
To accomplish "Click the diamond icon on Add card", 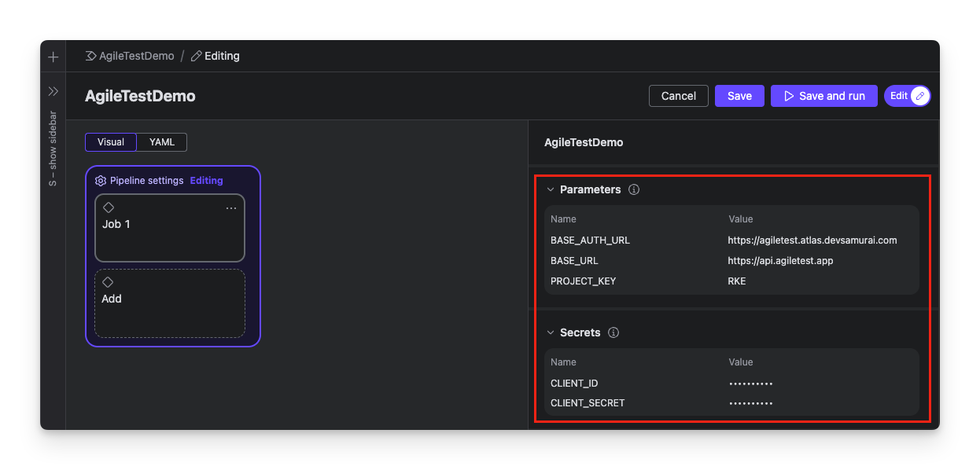I will point(109,282).
